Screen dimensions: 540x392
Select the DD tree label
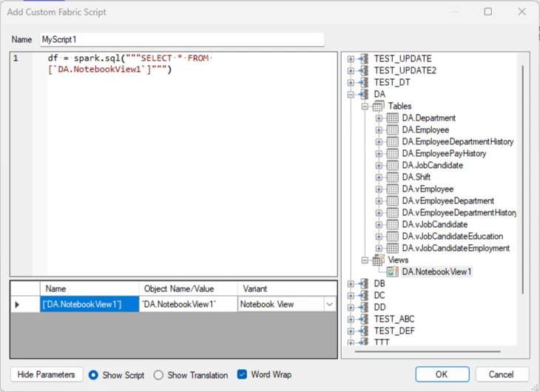379,307
